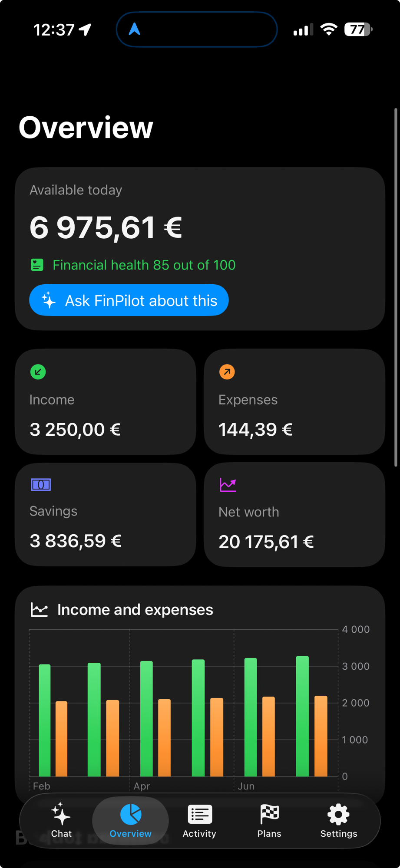
Task: Tap the orange Expenses arrow icon
Action: click(227, 372)
